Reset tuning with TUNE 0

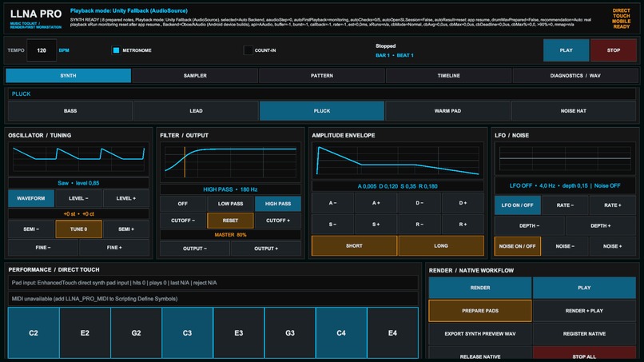click(78, 229)
